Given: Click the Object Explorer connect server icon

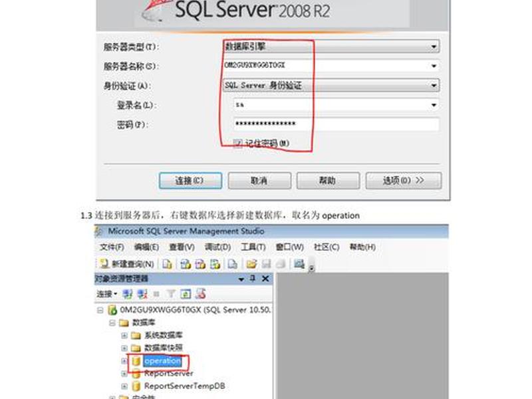Looking at the screenshot, I should (x=128, y=294).
